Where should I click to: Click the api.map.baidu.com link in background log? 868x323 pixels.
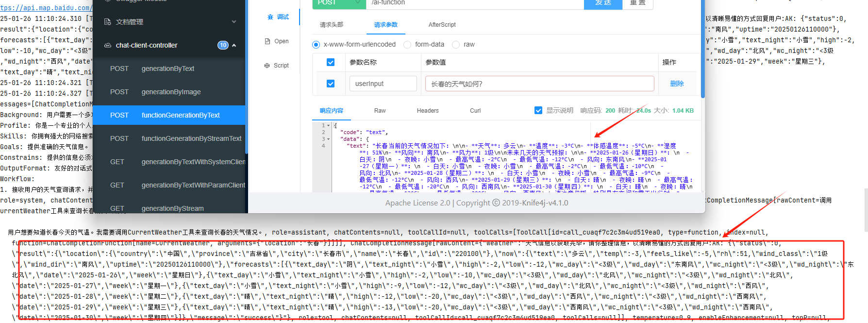coord(45,8)
